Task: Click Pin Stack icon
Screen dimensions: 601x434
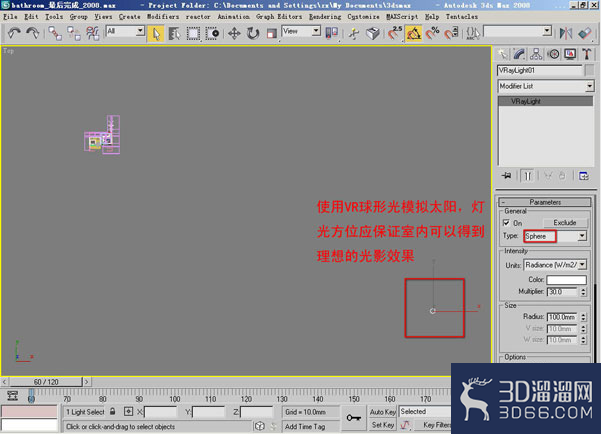Action: click(x=506, y=176)
